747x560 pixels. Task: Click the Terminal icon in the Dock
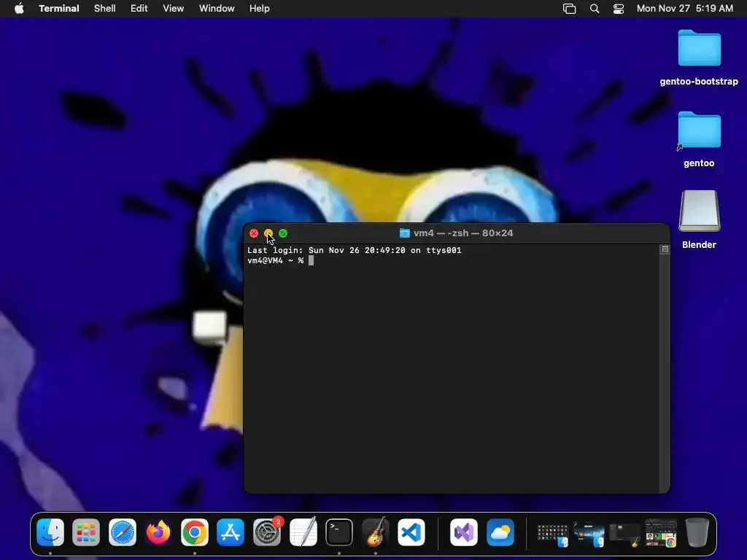click(339, 532)
